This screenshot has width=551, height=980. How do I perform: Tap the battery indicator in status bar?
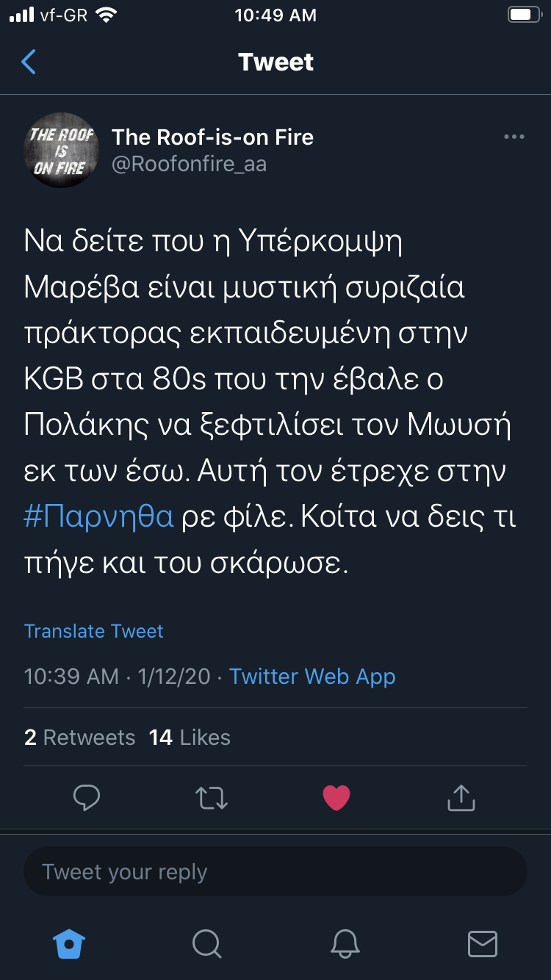coord(524,15)
